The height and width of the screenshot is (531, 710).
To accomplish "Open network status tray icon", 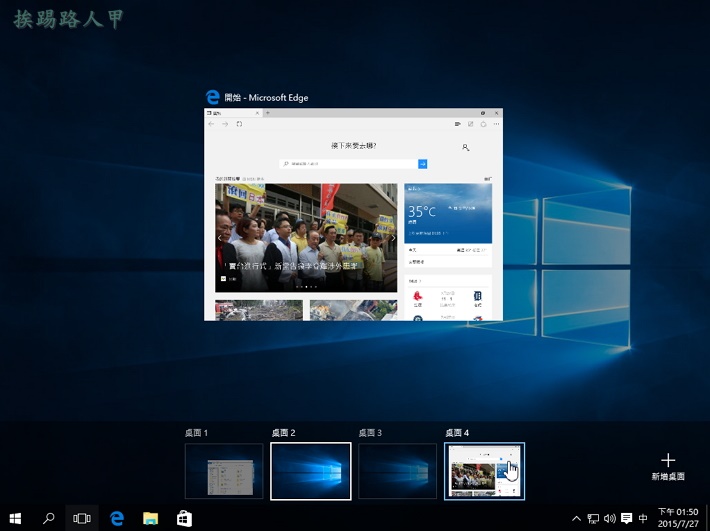I will coord(593,519).
